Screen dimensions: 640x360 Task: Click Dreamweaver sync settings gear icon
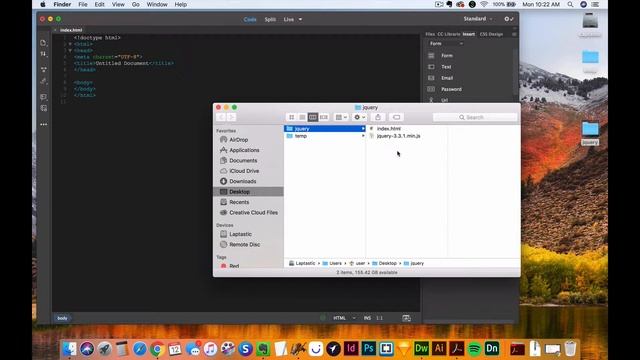[509, 19]
